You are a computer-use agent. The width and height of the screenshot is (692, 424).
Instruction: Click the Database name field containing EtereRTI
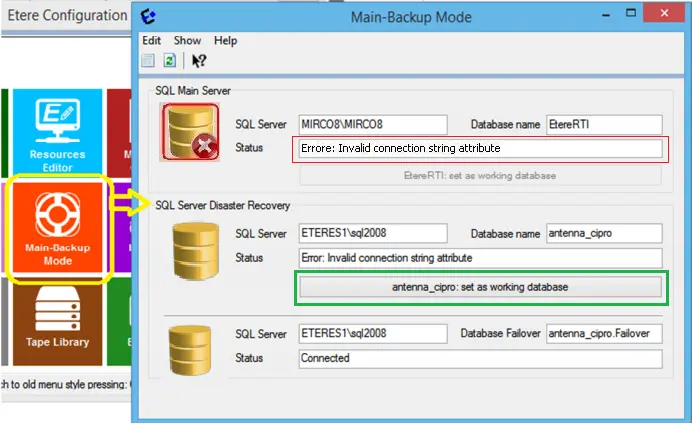click(603, 124)
